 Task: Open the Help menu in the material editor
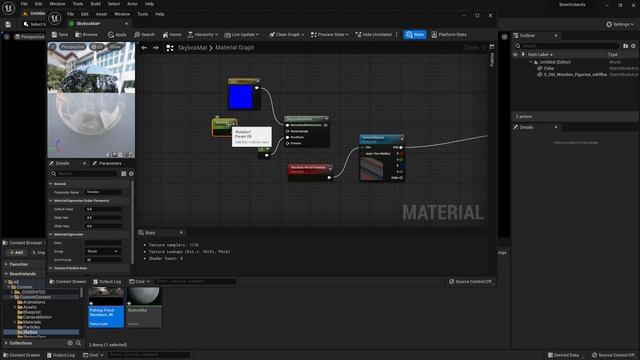click(160, 14)
